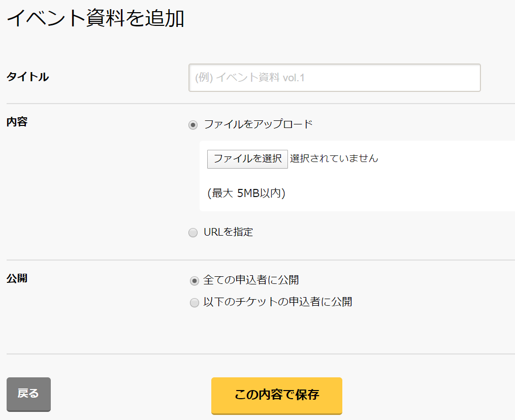Click the イベント資料を追加 page heading
The height and width of the screenshot is (420, 515).
point(95,18)
